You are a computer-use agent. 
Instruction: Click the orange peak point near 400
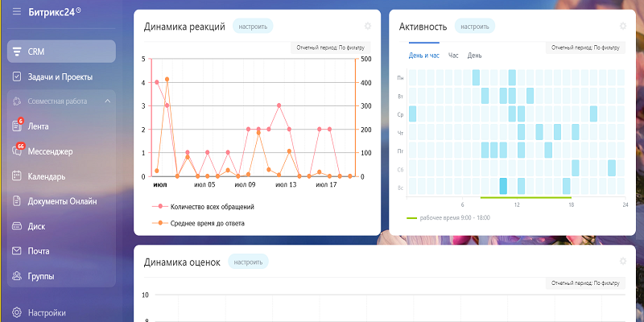[167, 79]
